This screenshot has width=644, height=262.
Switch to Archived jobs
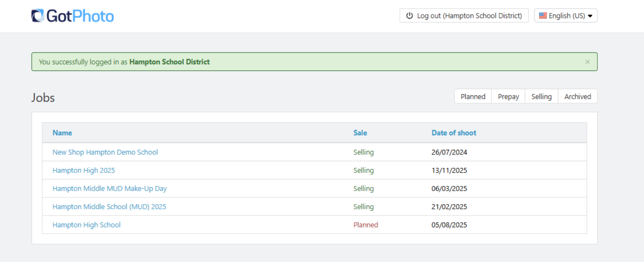(577, 97)
